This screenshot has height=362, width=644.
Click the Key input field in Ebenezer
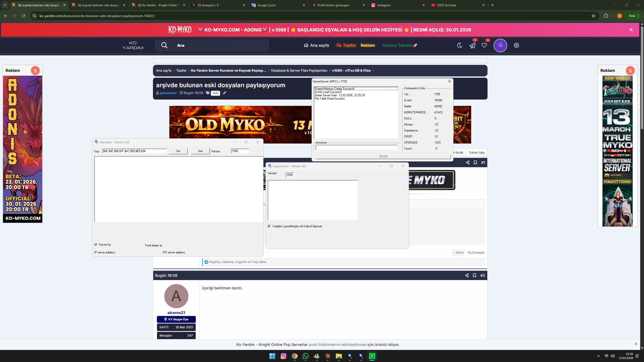(135, 151)
